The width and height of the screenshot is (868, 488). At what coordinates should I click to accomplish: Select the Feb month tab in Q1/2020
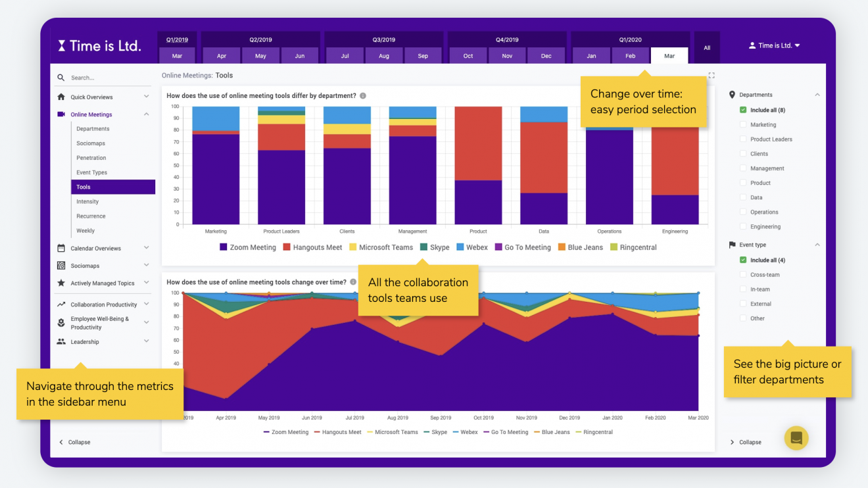tap(630, 56)
